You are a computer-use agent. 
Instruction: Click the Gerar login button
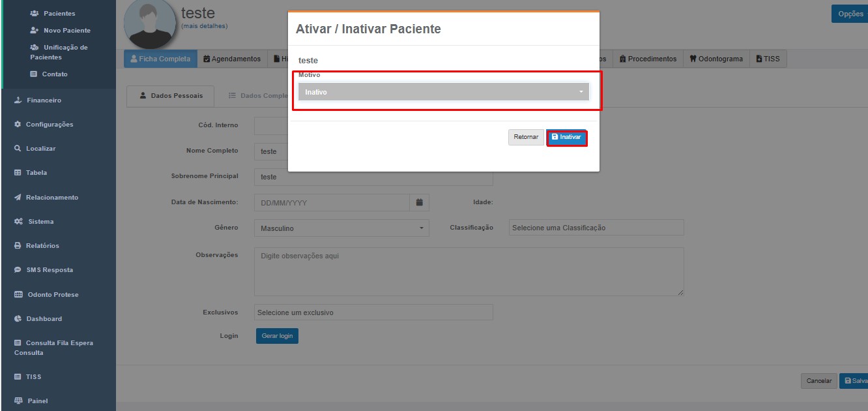(276, 336)
